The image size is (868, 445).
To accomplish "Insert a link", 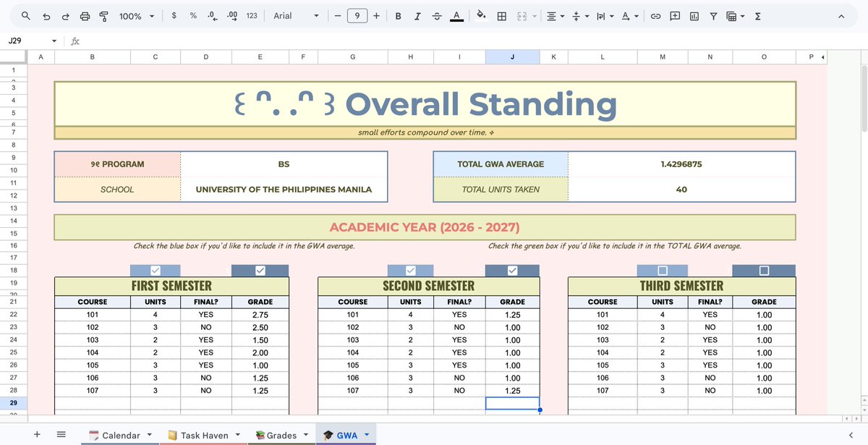I will [655, 16].
